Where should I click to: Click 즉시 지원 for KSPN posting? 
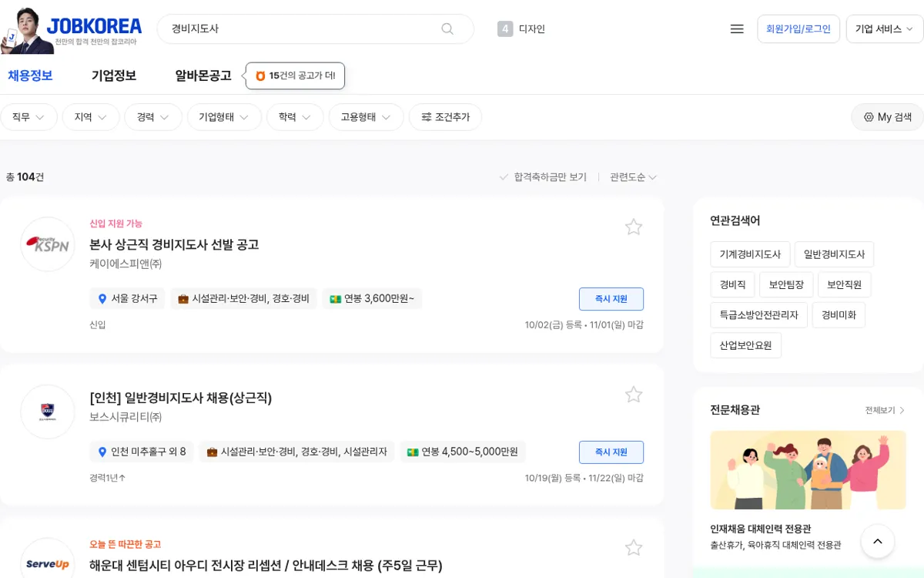pos(611,299)
